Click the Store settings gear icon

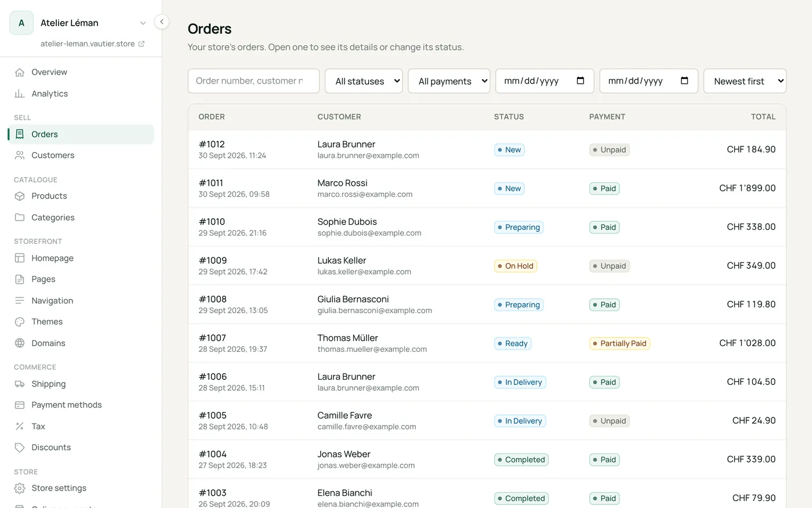20,488
